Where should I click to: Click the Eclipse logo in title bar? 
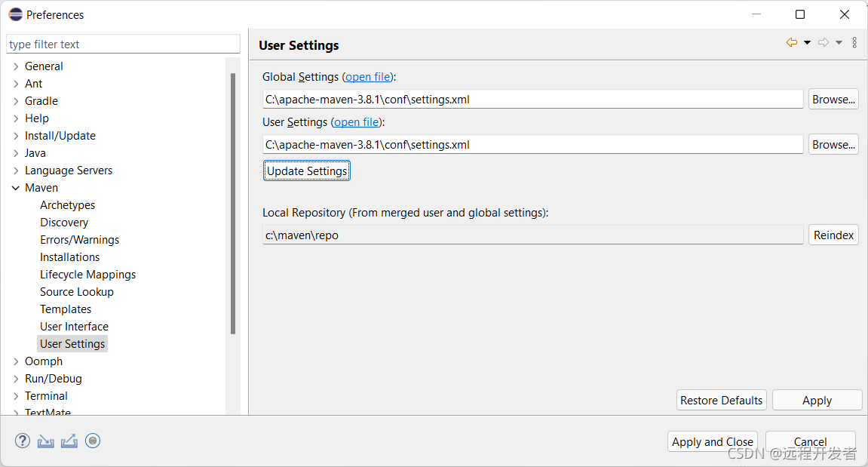pyautogui.click(x=15, y=14)
